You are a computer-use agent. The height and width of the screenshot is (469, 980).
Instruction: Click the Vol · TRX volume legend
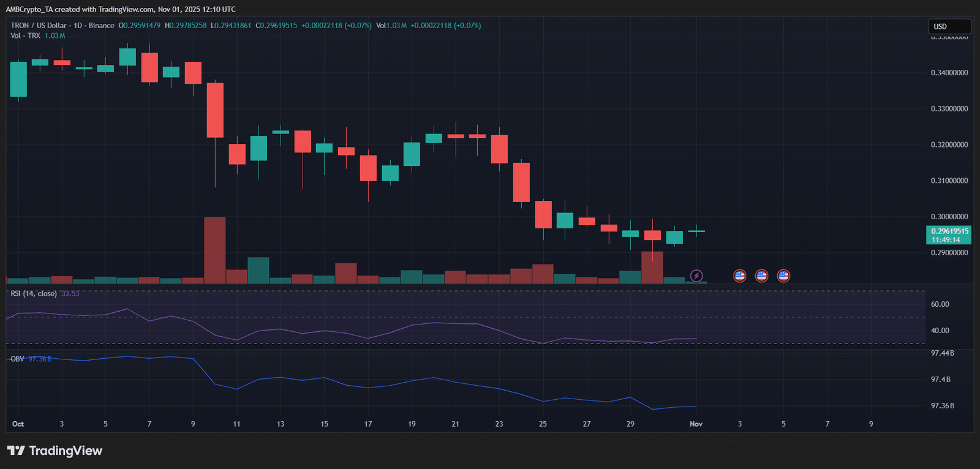(25, 36)
